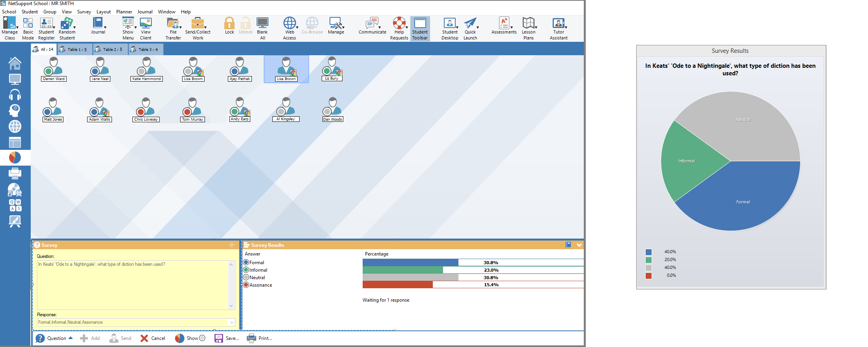Select the Assonance answer radio button
Image resolution: width=868 pixels, height=347 pixels.
coord(246,285)
